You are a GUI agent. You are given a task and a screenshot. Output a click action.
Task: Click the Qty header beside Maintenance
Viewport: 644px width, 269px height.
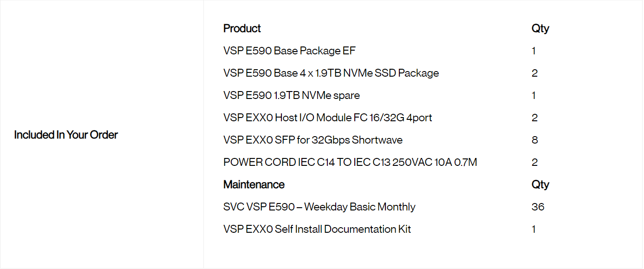point(540,184)
